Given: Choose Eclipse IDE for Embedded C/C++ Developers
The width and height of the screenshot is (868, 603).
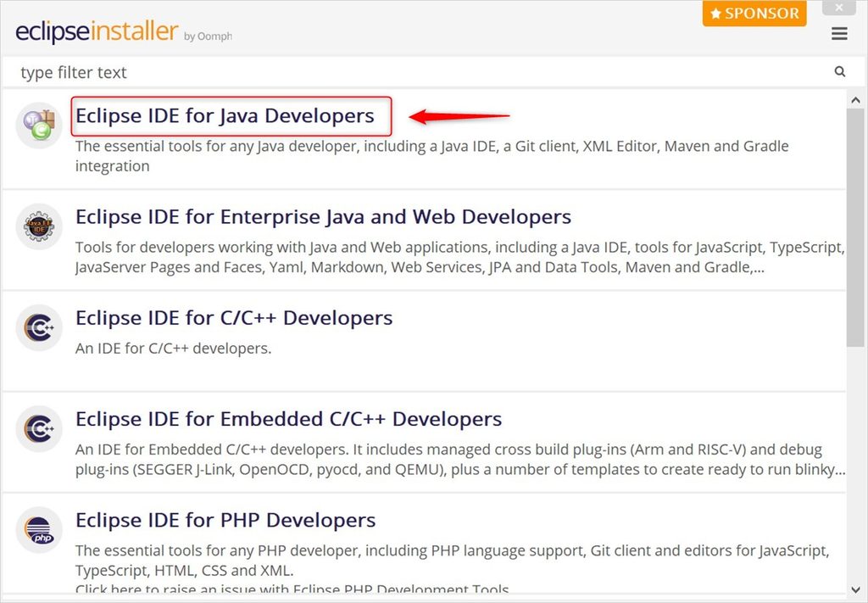Looking at the screenshot, I should pyautogui.click(x=289, y=419).
